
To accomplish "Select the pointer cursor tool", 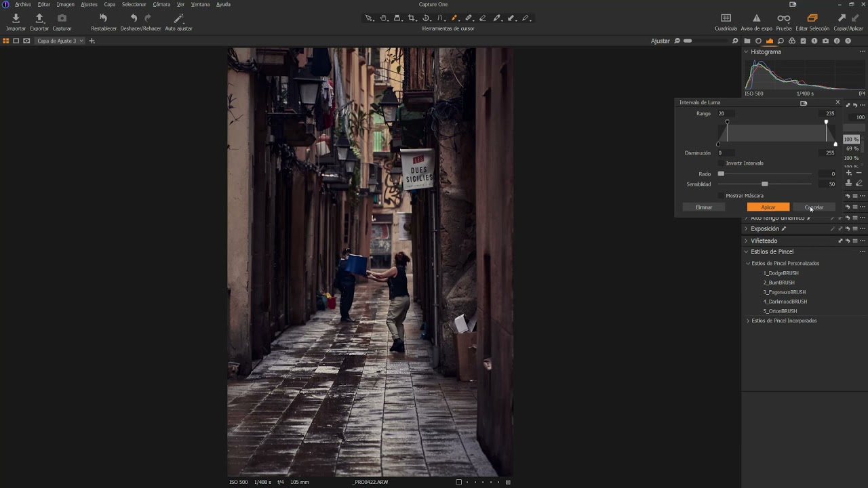I will 369,18.
